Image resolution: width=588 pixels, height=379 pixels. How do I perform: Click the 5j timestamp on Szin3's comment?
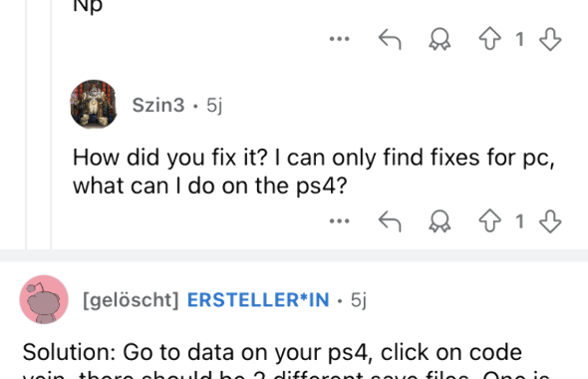[x=214, y=105]
